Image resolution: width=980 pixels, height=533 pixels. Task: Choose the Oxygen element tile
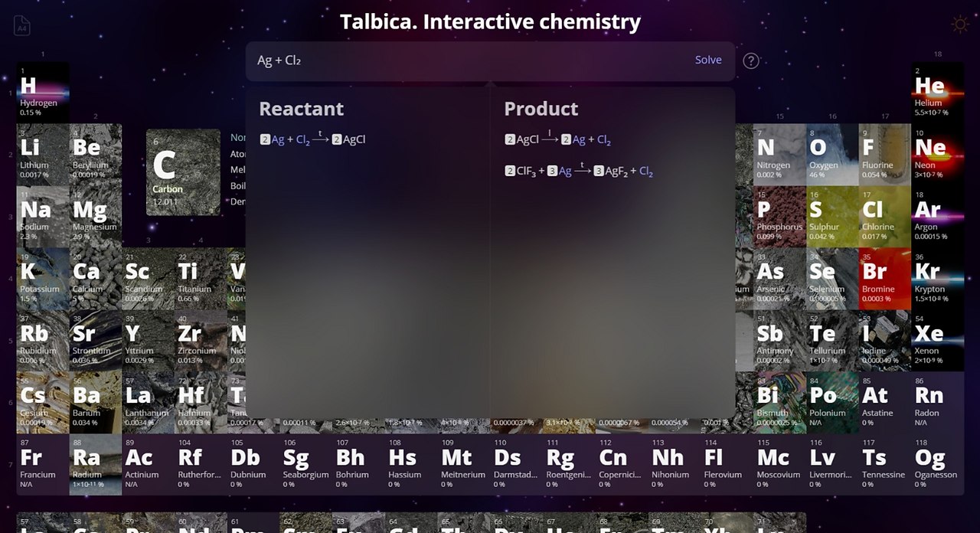tap(831, 155)
